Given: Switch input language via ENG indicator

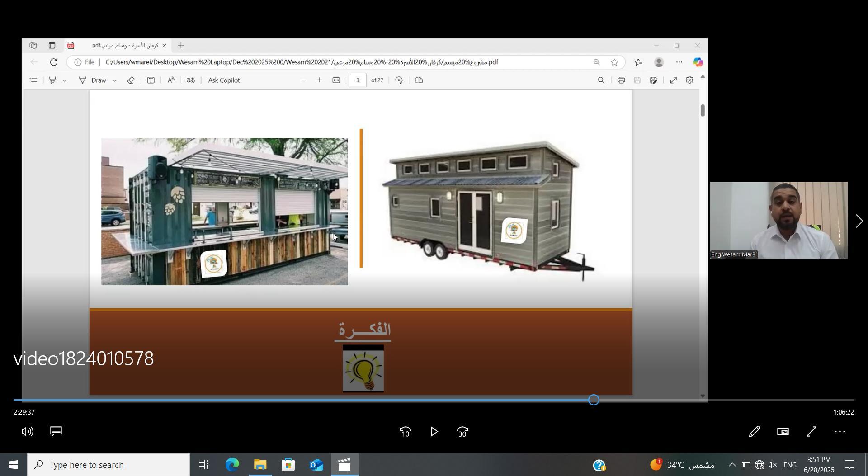Looking at the screenshot, I should [790, 465].
